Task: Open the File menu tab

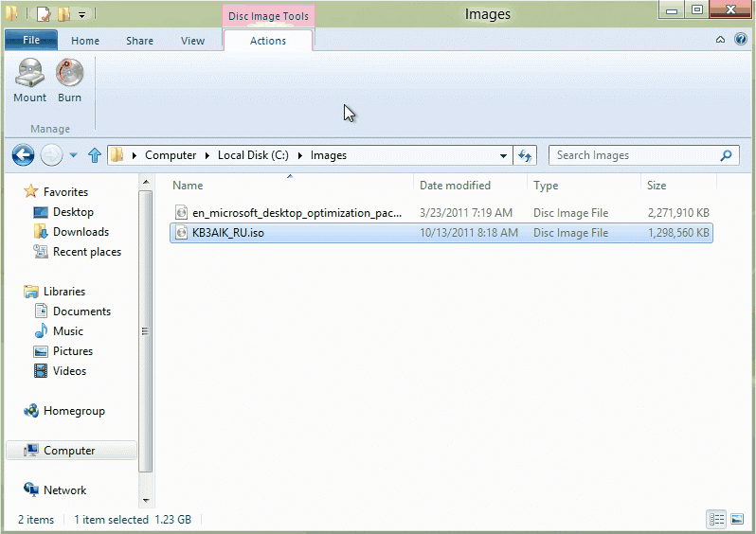Action: tap(31, 40)
